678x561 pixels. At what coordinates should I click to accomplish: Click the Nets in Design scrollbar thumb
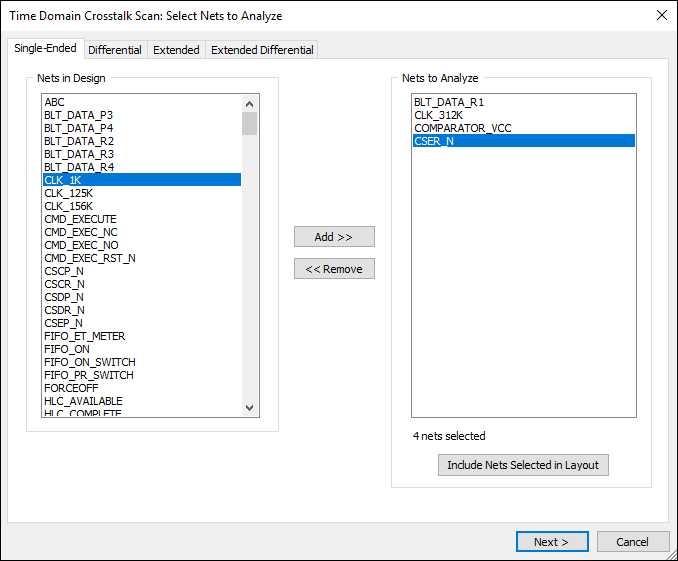250,123
